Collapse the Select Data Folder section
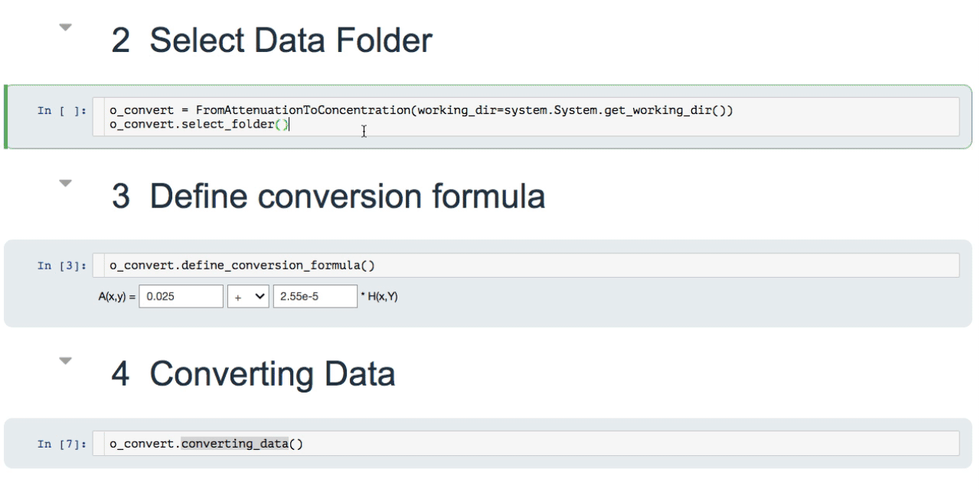This screenshot has width=980, height=495. (66, 28)
